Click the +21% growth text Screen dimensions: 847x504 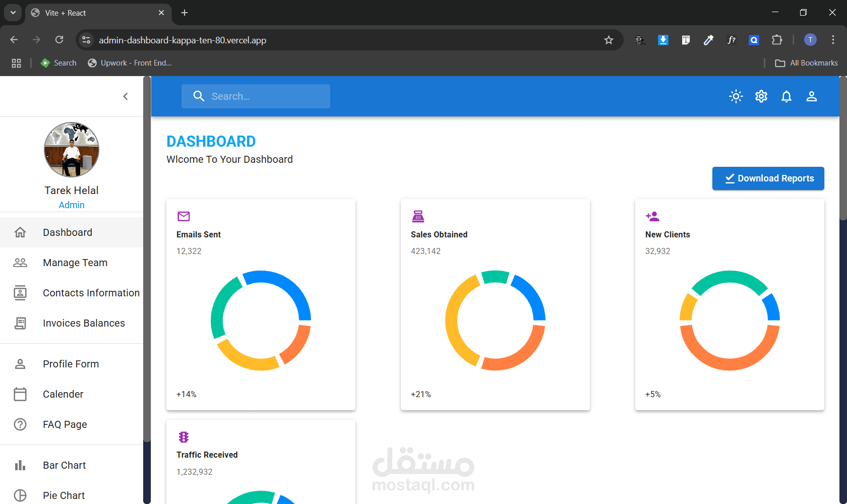coord(421,394)
